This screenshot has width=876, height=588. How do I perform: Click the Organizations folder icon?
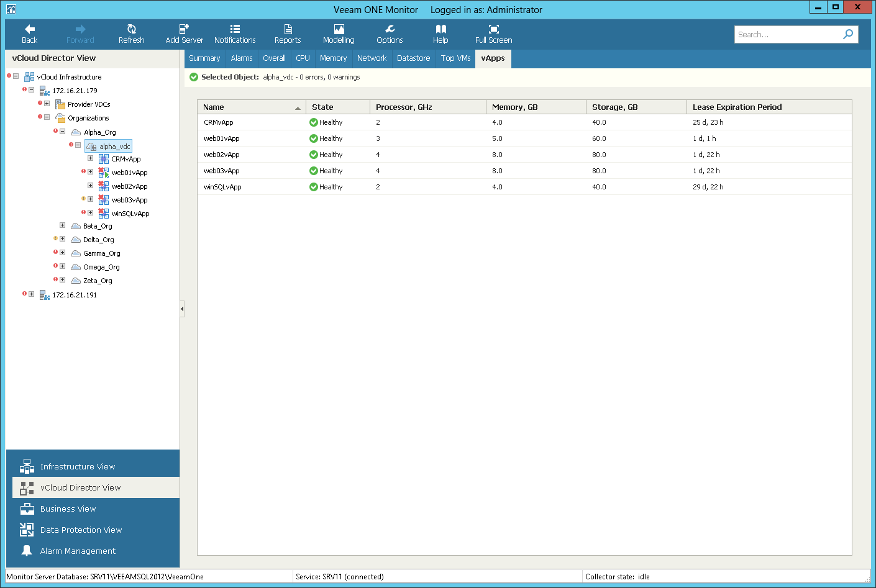pyautogui.click(x=60, y=118)
